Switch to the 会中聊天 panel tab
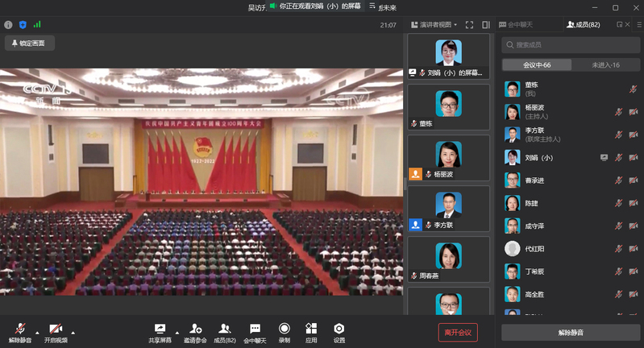This screenshot has width=644, height=348. pos(523,25)
